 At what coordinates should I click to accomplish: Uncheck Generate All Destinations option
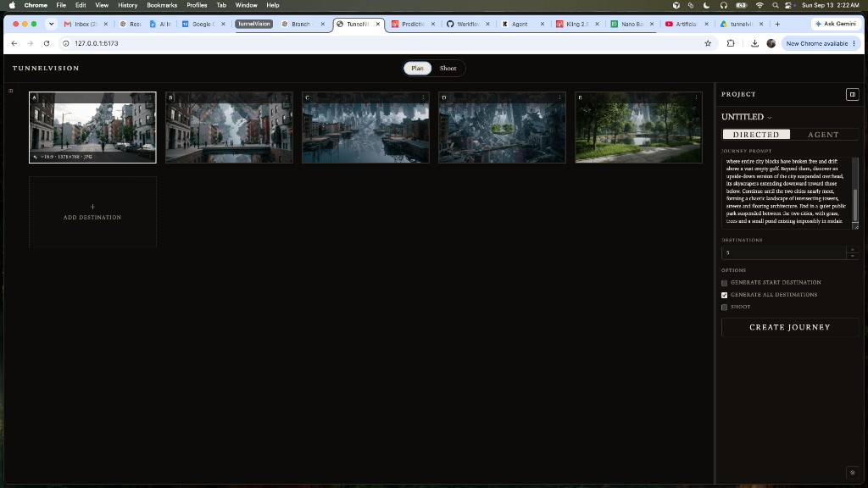(724, 295)
